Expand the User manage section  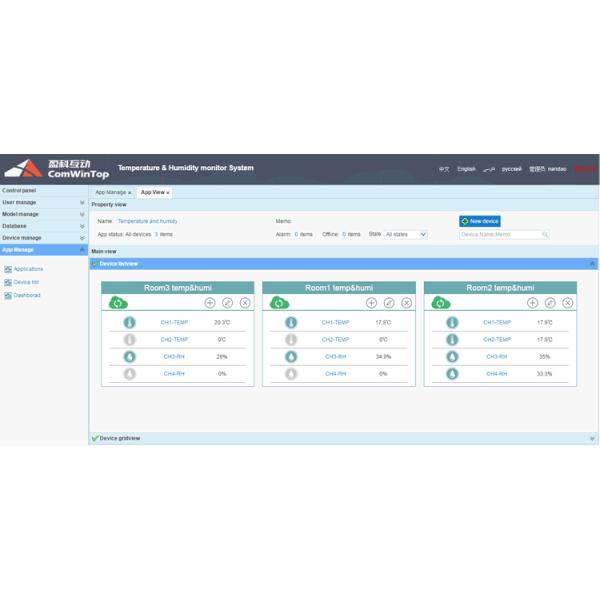coord(82,202)
